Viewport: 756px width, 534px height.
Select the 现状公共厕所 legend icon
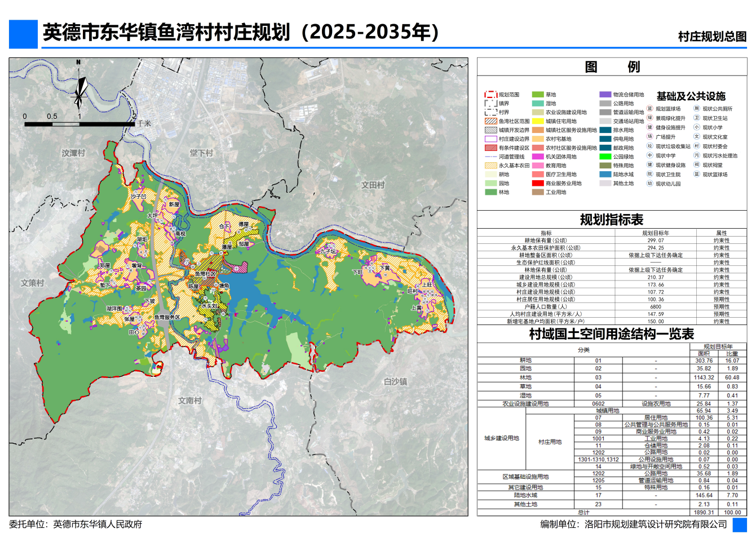(697, 109)
